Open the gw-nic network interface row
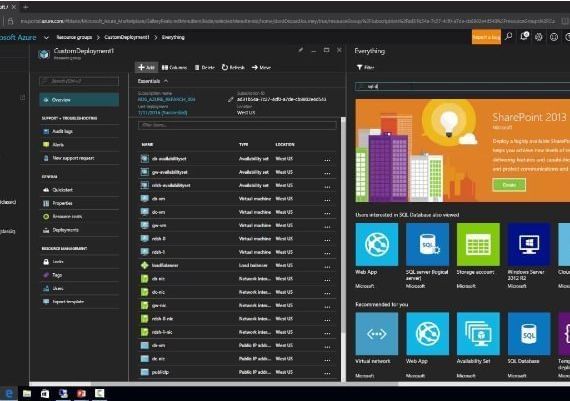The image size is (570, 401). (x=237, y=305)
